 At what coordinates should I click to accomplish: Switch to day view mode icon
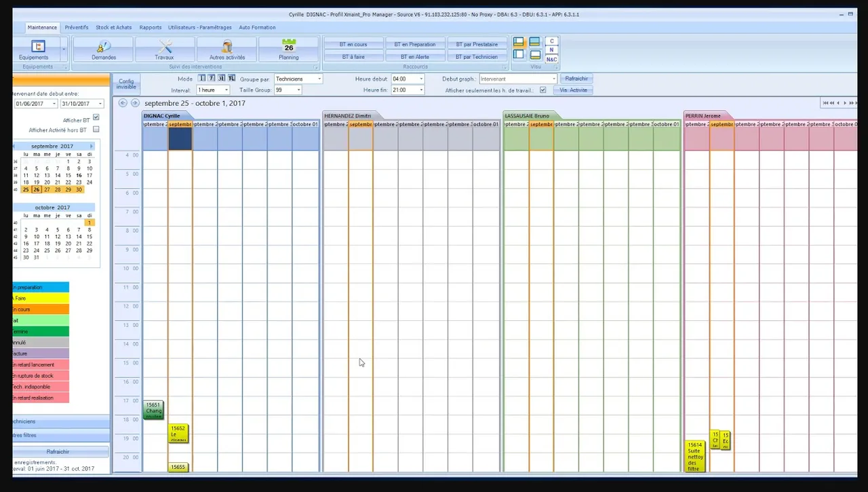pyautogui.click(x=201, y=79)
